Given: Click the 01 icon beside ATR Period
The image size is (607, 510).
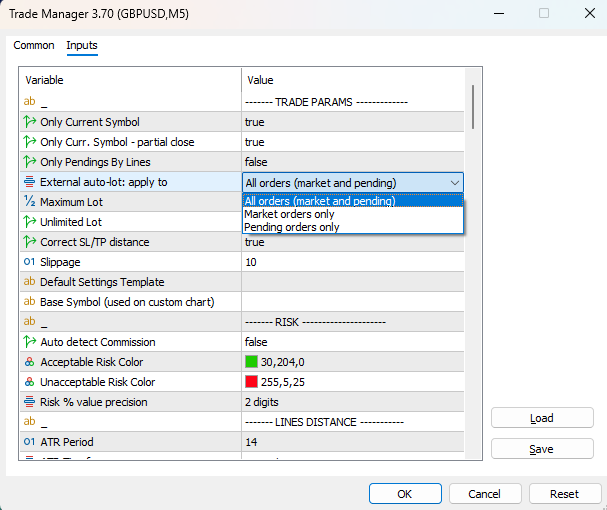Looking at the screenshot, I should (29, 441).
